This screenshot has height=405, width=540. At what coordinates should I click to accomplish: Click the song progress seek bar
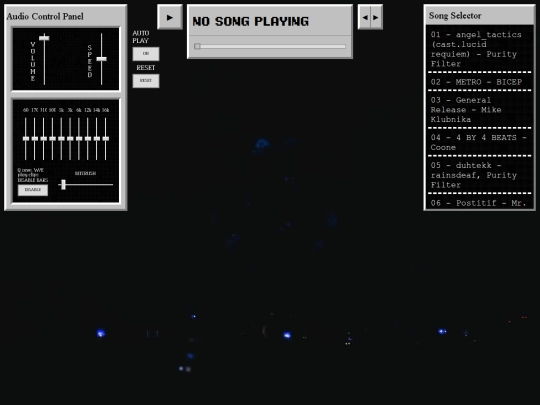270,46
